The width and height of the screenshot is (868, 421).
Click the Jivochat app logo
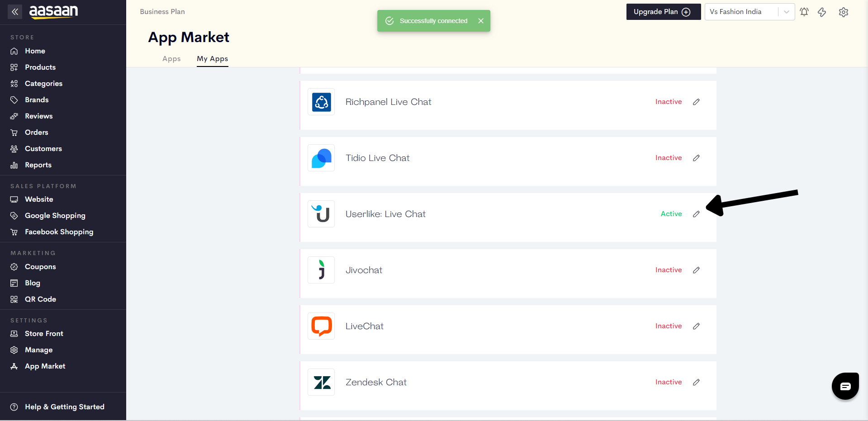tap(321, 270)
